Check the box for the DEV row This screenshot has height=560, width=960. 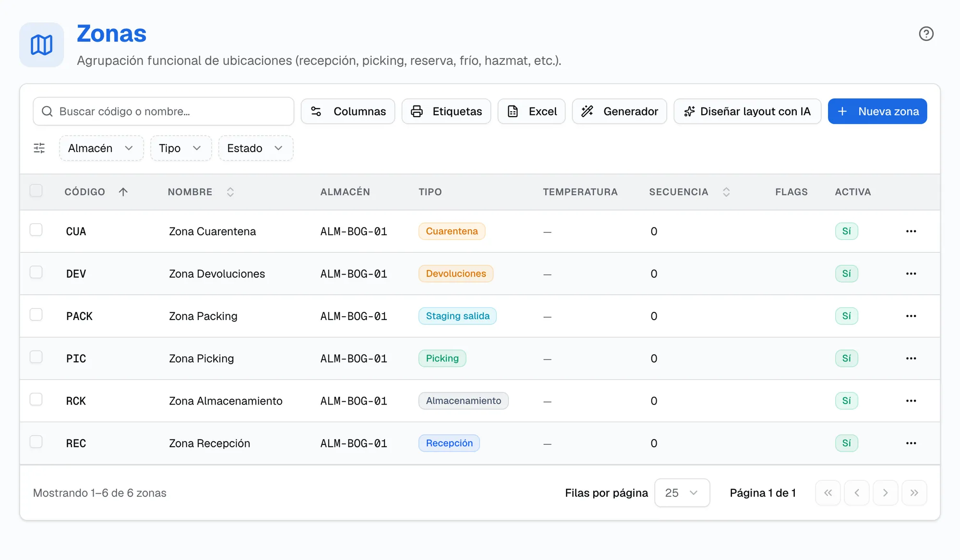(x=36, y=272)
